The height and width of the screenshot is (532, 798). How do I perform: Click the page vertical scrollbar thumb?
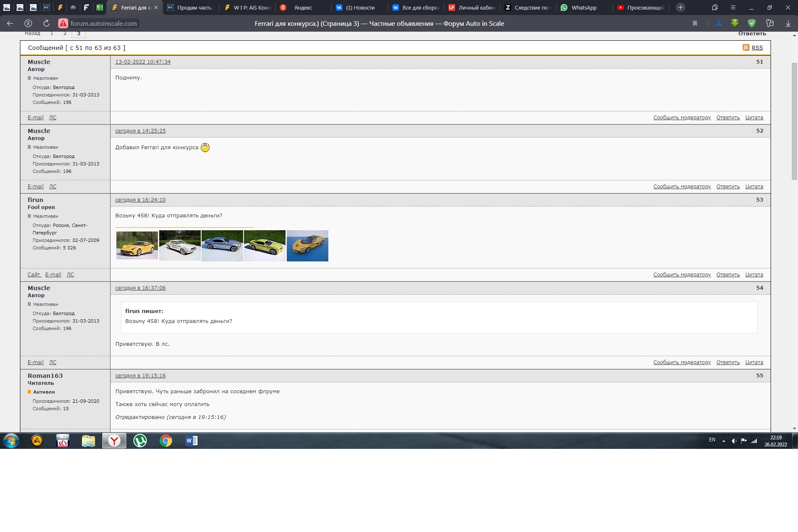[x=794, y=121]
